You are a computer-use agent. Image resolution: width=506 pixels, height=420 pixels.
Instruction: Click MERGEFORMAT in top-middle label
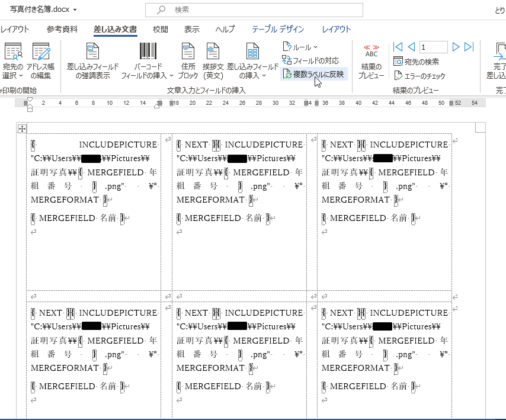(210, 200)
